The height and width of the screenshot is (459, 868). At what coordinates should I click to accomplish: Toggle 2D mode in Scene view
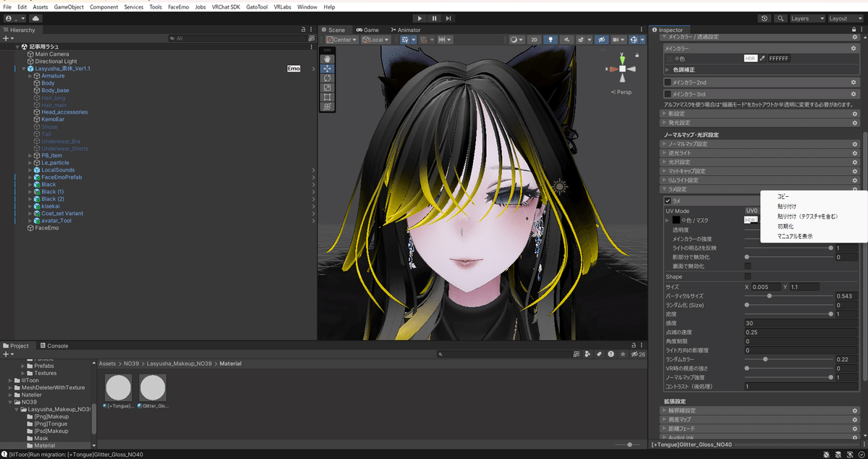tap(535, 40)
